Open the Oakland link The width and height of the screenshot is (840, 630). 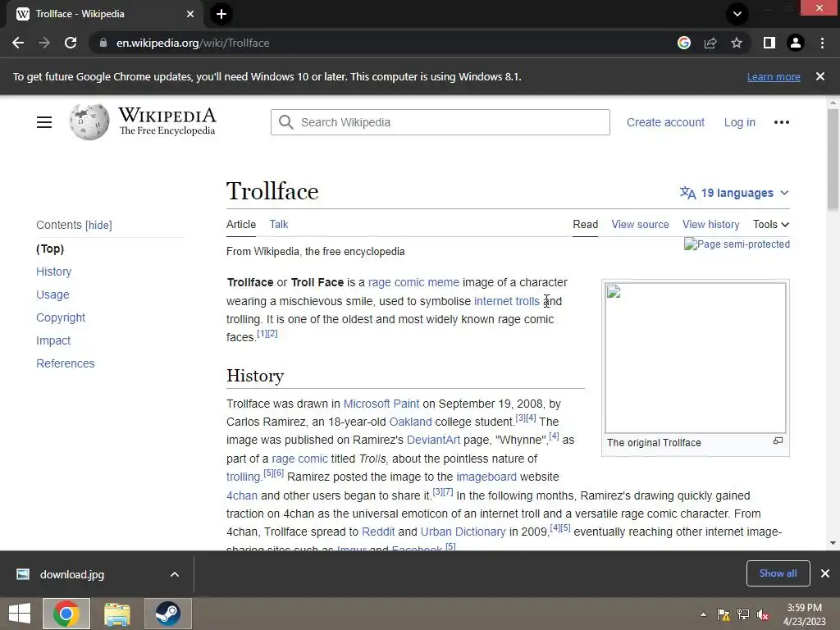tap(410, 422)
